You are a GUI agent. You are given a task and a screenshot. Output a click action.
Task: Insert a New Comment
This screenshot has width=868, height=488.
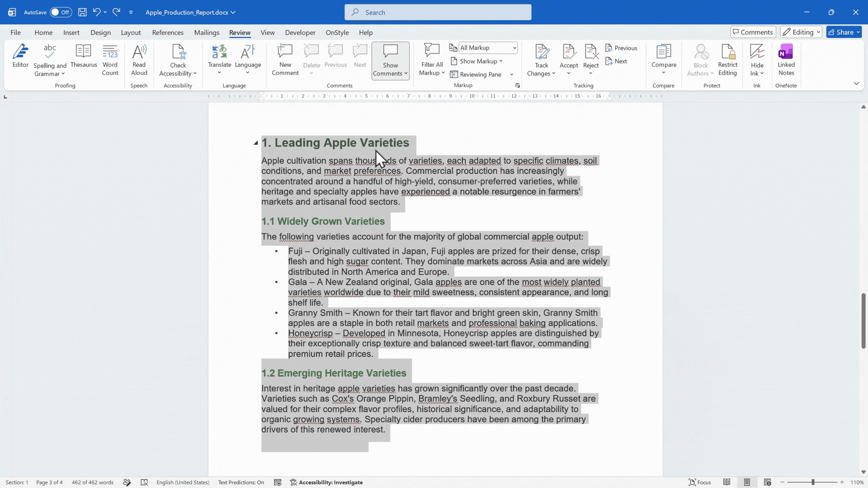(x=285, y=60)
